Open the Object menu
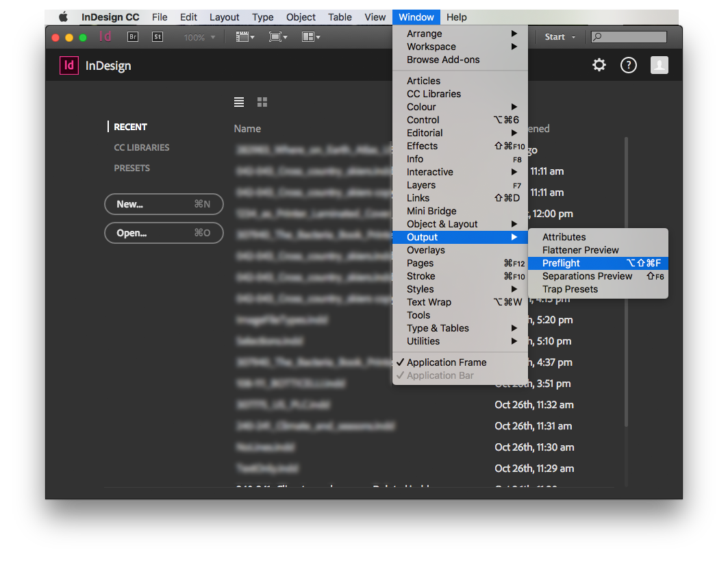The height and width of the screenshot is (561, 728). point(301,17)
